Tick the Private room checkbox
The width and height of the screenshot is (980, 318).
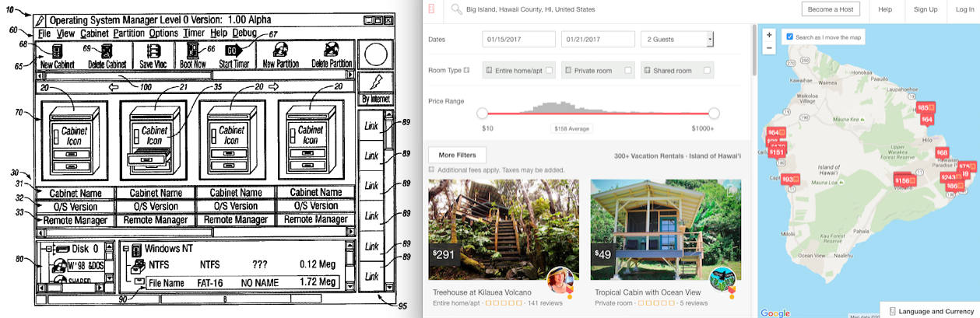[628, 71]
